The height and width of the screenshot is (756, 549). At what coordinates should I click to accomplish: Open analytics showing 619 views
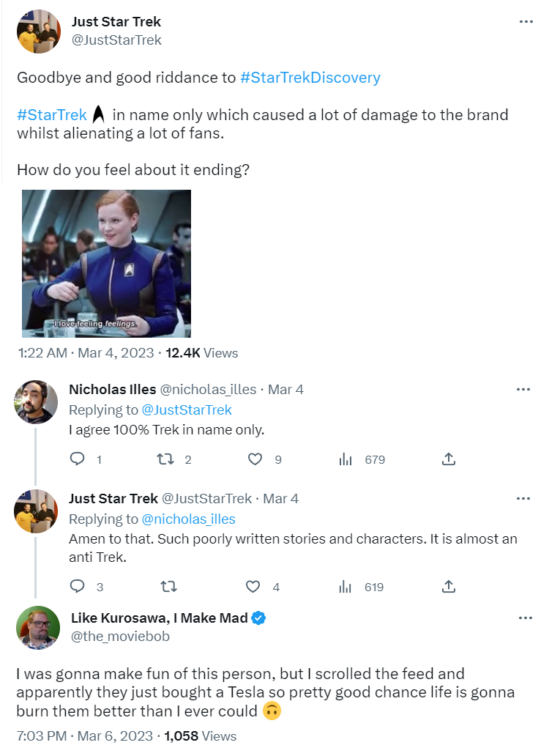click(x=346, y=586)
